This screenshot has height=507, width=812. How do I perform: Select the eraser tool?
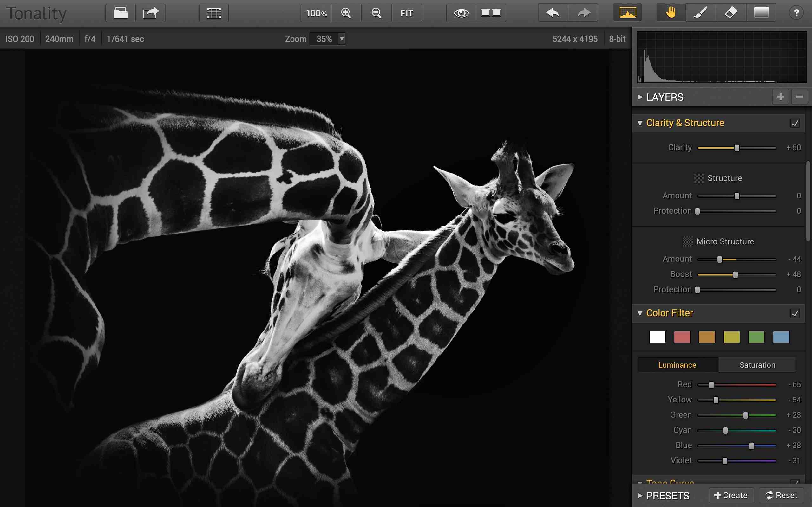click(x=731, y=13)
